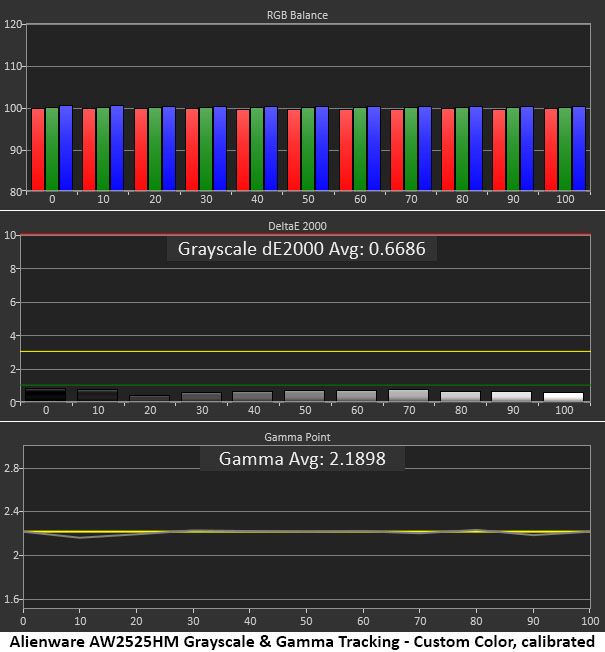Click the 2.4 label on the gamma axis
605x652 pixels.
click(11, 511)
